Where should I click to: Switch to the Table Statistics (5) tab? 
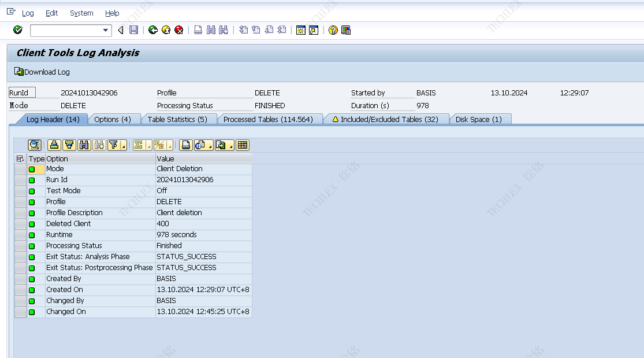click(x=177, y=119)
